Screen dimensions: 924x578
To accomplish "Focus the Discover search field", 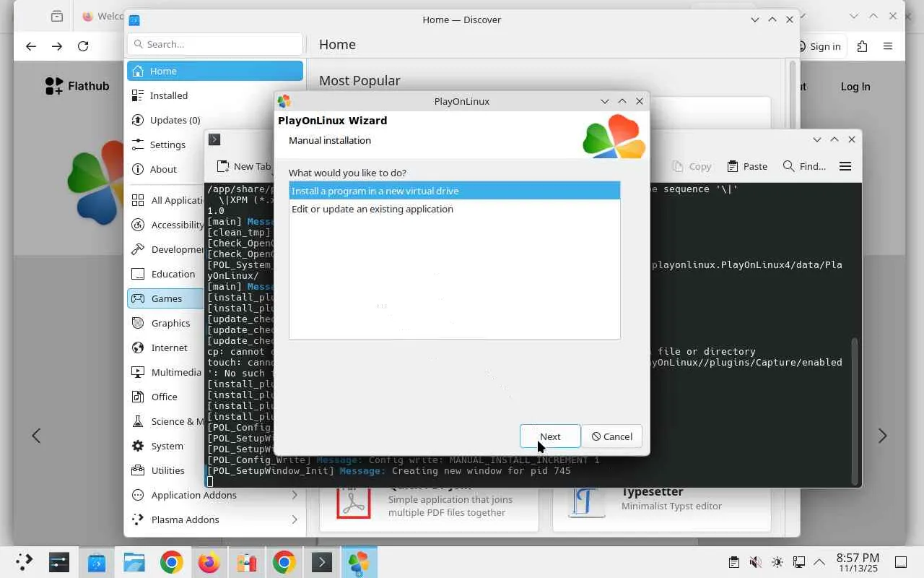I will 215,44.
